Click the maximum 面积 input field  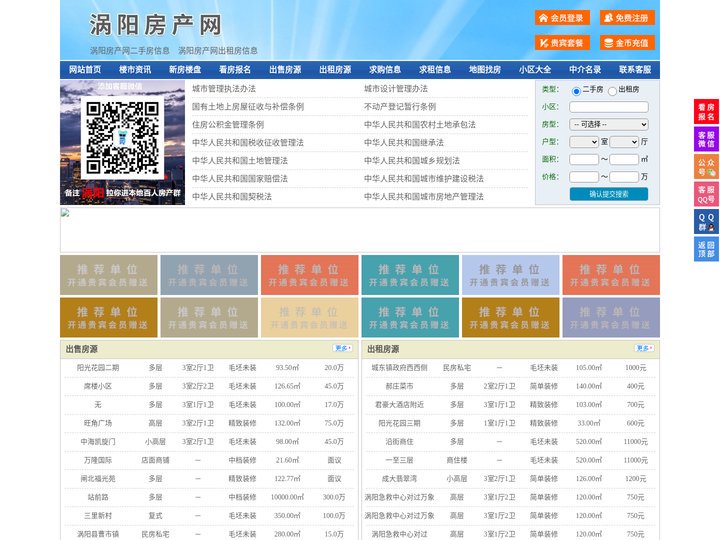[624, 159]
